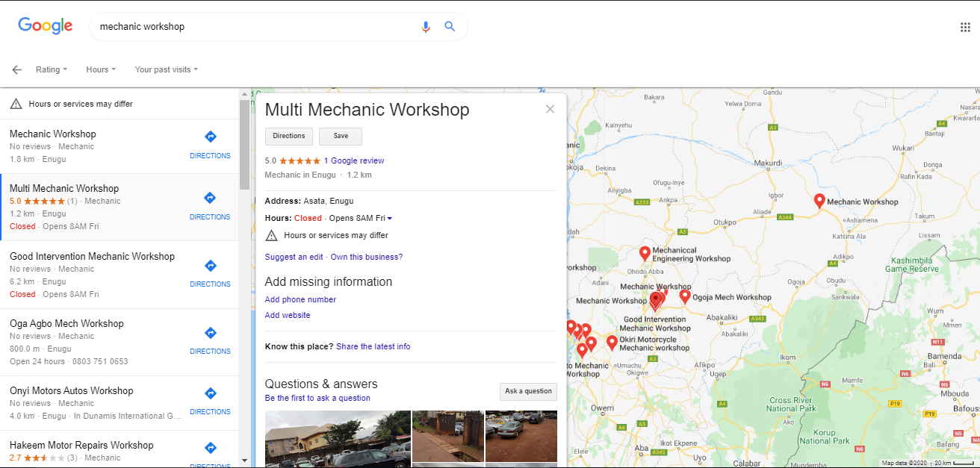
Task: Get directions to Hakeem Motor Repairs Workshop
Action: (x=210, y=453)
